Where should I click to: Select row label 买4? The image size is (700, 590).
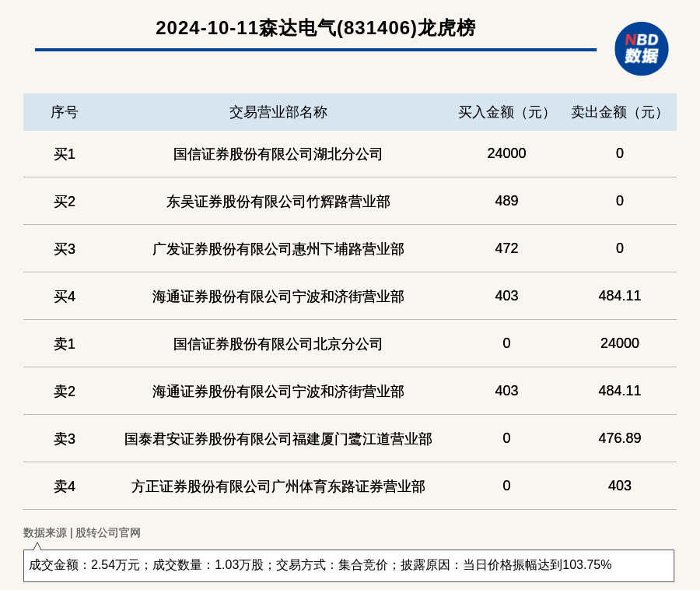[65, 297]
